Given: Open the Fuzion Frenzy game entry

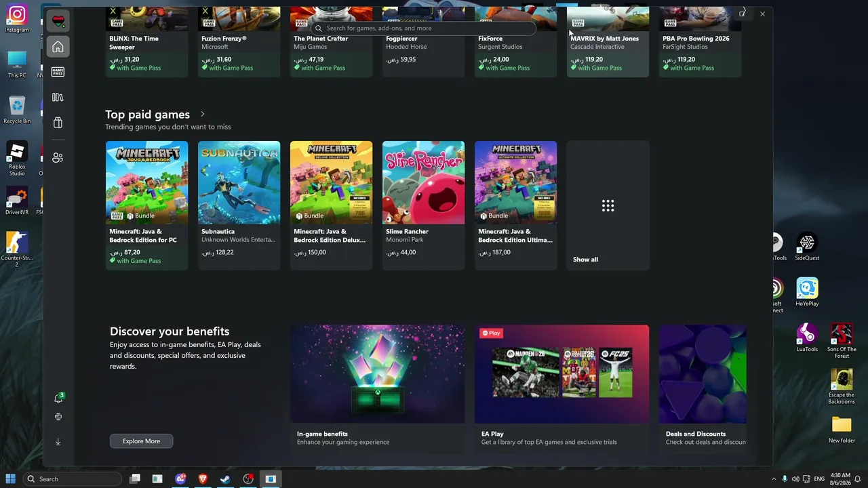Looking at the screenshot, I should tap(239, 42).
